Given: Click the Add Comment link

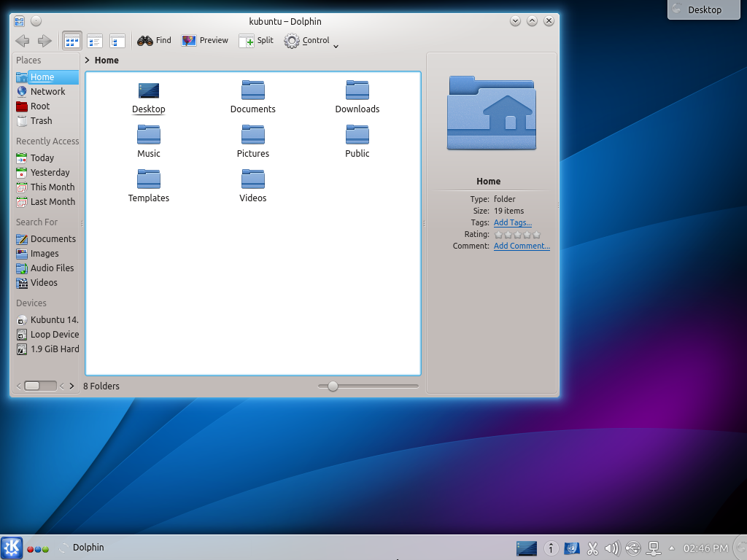Looking at the screenshot, I should click(x=522, y=246).
